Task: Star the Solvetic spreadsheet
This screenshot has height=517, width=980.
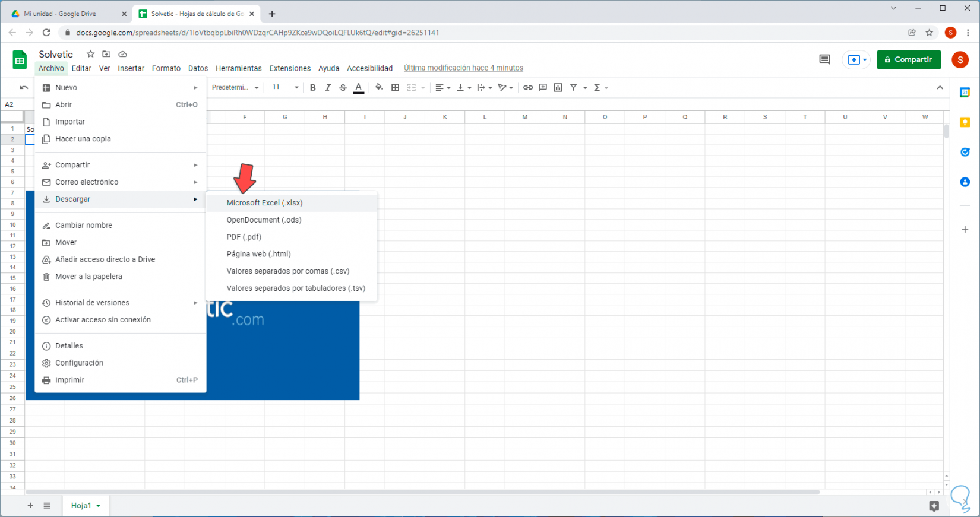Action: tap(90, 54)
